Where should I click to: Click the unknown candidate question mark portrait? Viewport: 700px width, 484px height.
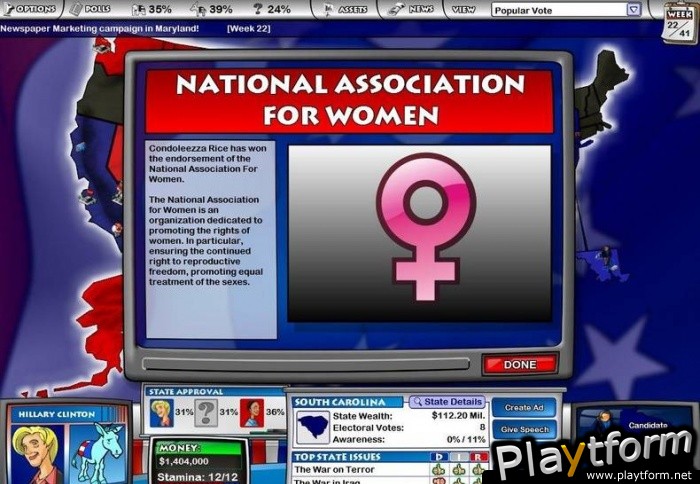point(206,413)
